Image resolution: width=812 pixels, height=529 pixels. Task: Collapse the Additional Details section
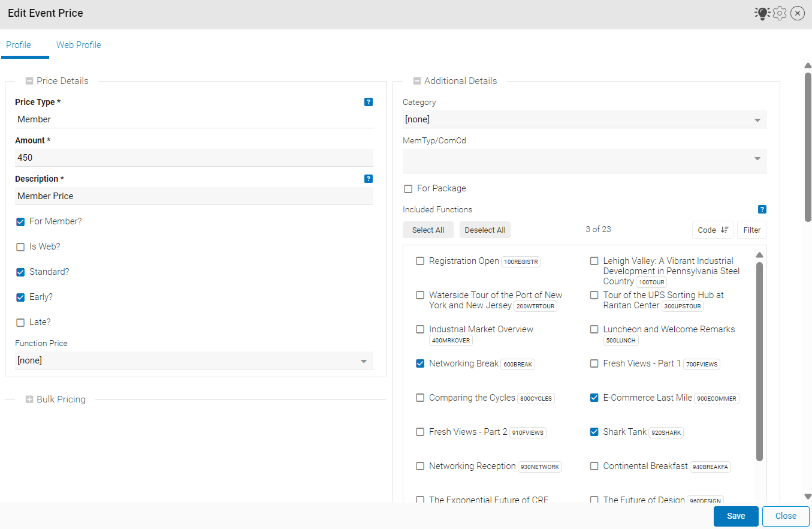417,81
